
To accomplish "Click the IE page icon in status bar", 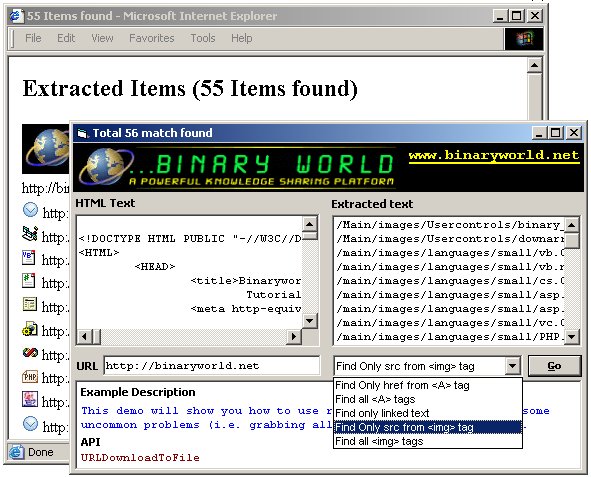I will 16,452.
